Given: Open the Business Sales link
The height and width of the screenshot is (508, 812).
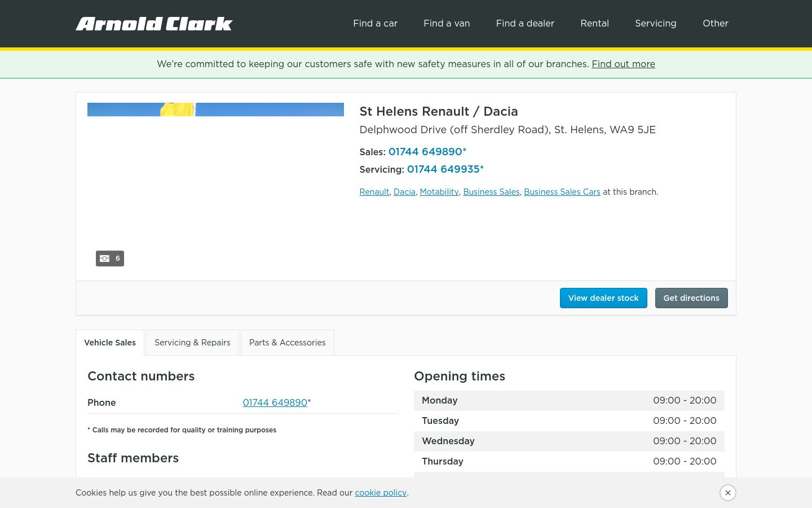Looking at the screenshot, I should pos(491,192).
